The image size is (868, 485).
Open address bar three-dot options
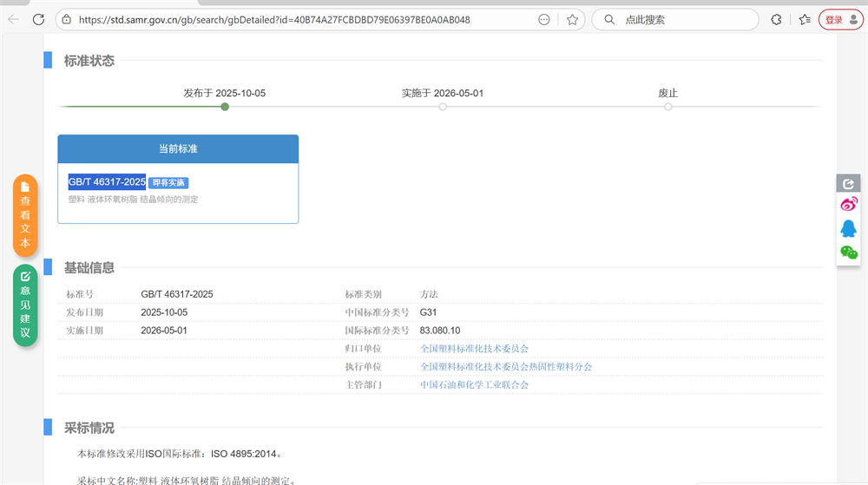(544, 19)
